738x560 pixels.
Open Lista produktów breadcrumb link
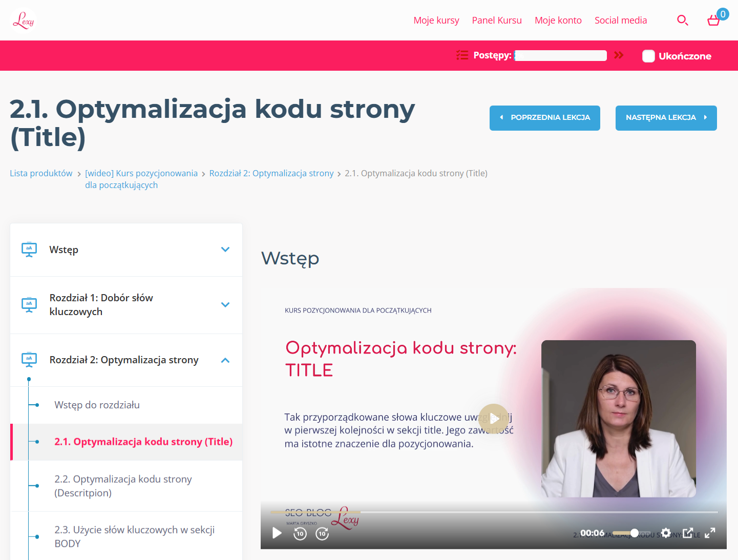click(x=41, y=173)
